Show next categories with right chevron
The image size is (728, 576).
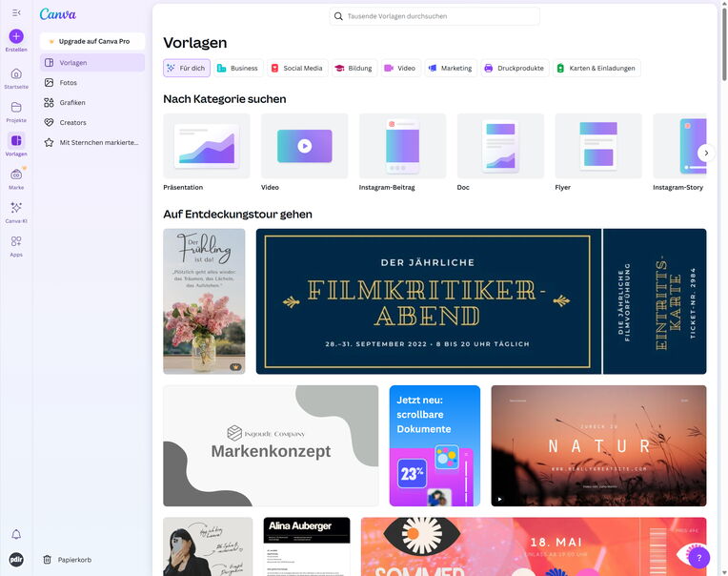coord(706,153)
